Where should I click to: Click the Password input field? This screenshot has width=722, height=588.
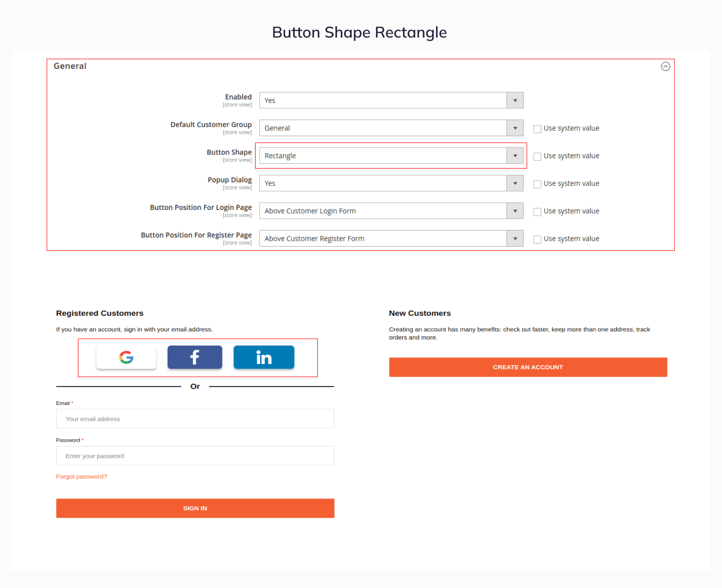pyautogui.click(x=195, y=456)
